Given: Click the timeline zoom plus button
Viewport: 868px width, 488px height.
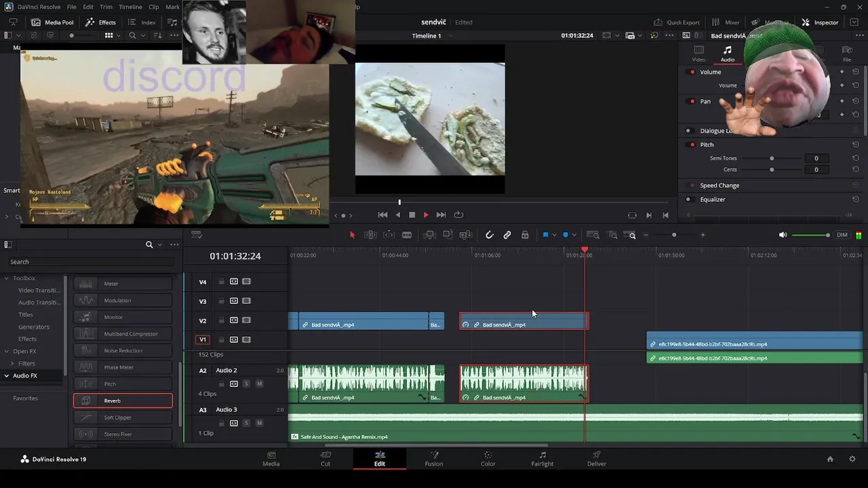Looking at the screenshot, I should point(703,235).
